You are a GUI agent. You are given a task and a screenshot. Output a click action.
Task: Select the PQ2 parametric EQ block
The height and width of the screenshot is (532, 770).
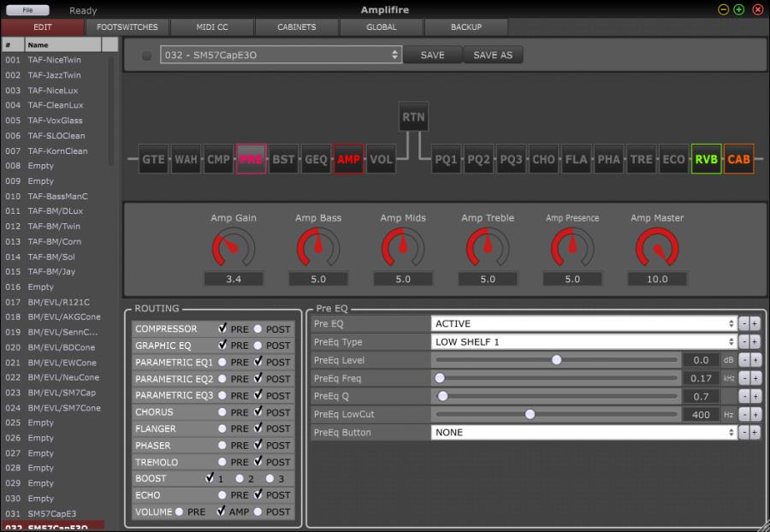pos(479,159)
